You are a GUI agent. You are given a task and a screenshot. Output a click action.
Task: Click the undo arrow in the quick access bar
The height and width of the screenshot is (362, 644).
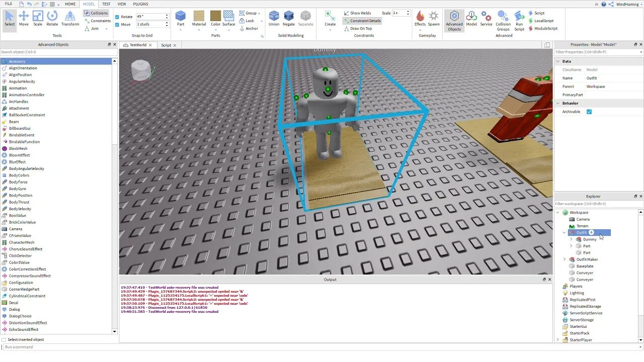(30, 4)
